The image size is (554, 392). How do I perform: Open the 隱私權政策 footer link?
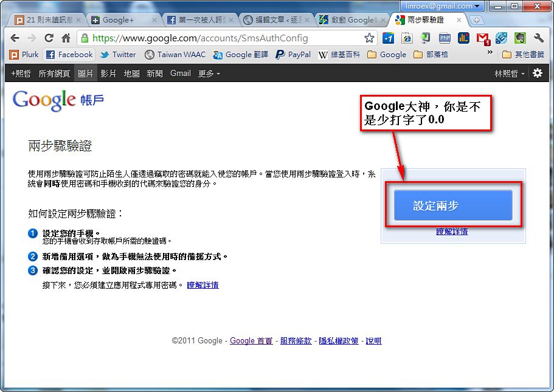click(339, 341)
